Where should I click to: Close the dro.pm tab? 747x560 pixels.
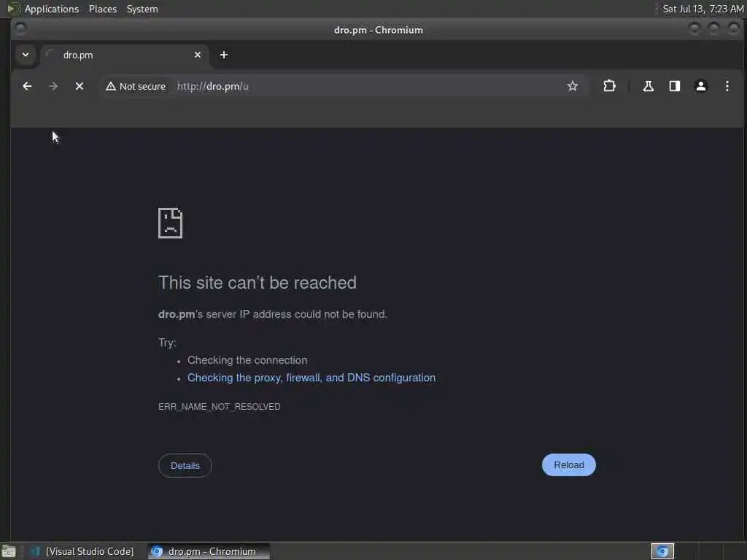click(x=198, y=55)
